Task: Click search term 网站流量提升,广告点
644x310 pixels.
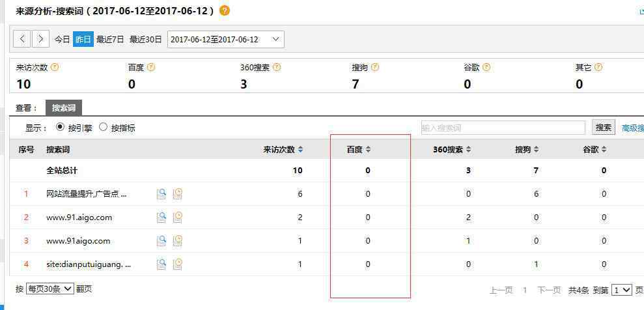Action: point(87,194)
